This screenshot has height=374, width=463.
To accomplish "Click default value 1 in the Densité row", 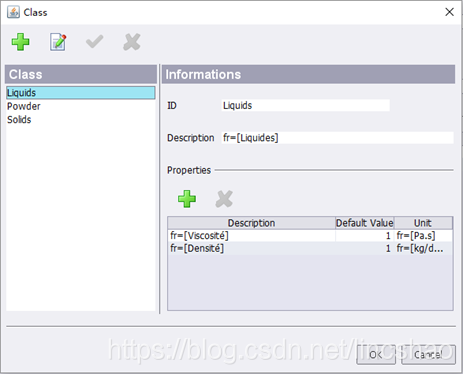I will pos(365,248).
